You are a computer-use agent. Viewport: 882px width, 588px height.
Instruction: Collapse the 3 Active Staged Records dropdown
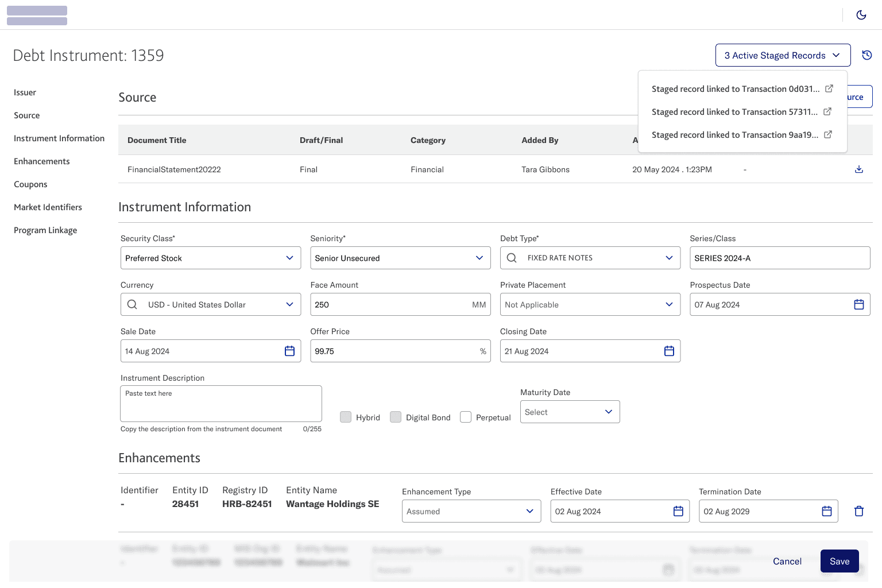(782, 56)
